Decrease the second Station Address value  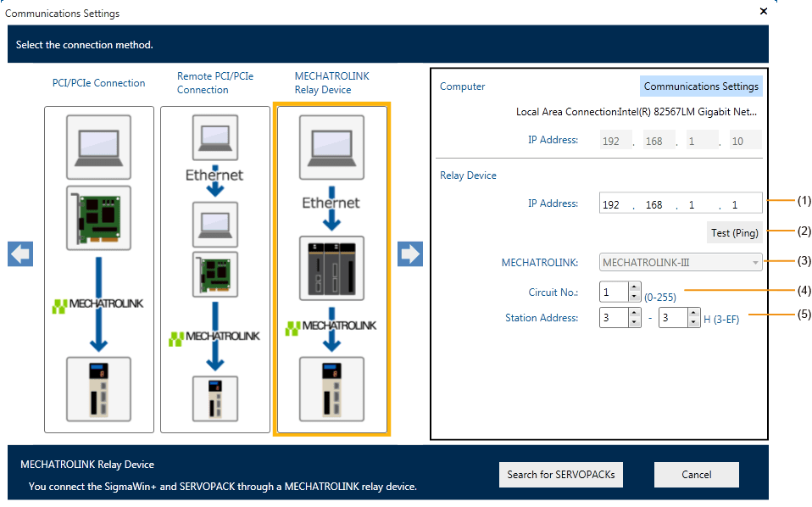click(692, 322)
